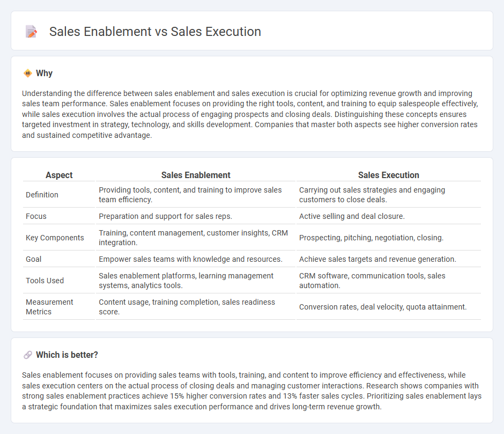This screenshot has width=504, height=434.
Task: Click the Why paragraph starting 'Understanding the difference'
Action: (250, 114)
